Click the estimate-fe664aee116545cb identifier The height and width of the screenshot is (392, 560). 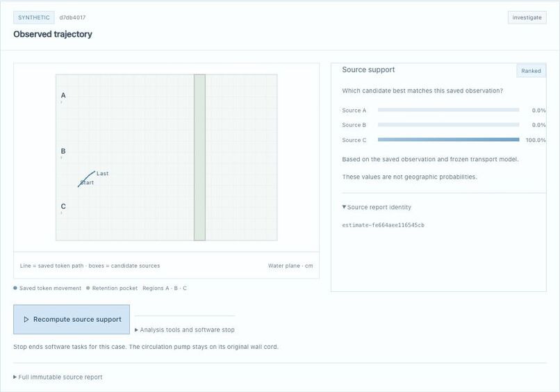click(x=384, y=225)
